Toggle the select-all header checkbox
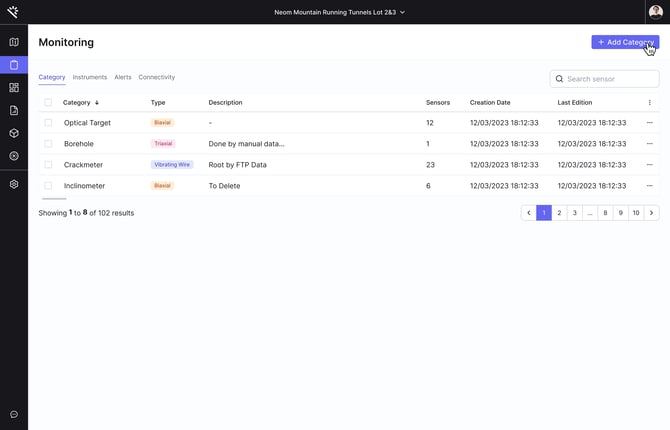 click(48, 102)
